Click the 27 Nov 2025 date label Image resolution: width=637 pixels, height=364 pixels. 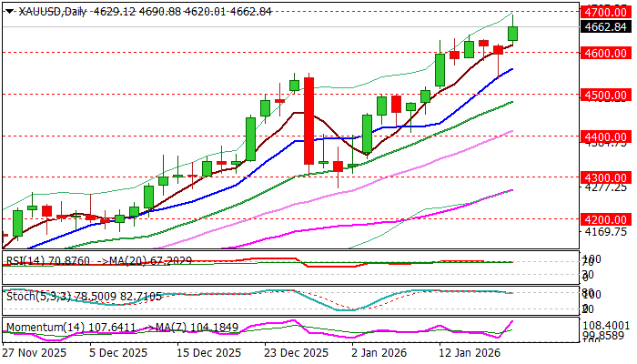34,353
